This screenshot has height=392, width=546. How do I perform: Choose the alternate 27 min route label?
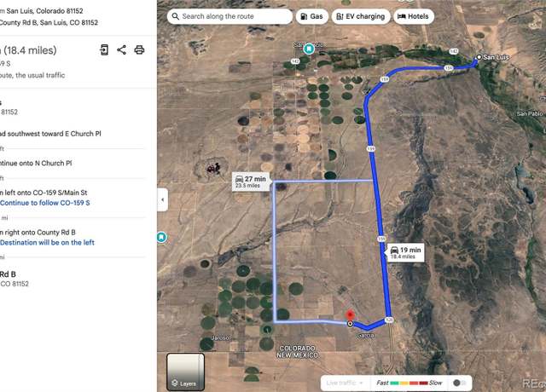coord(251,182)
